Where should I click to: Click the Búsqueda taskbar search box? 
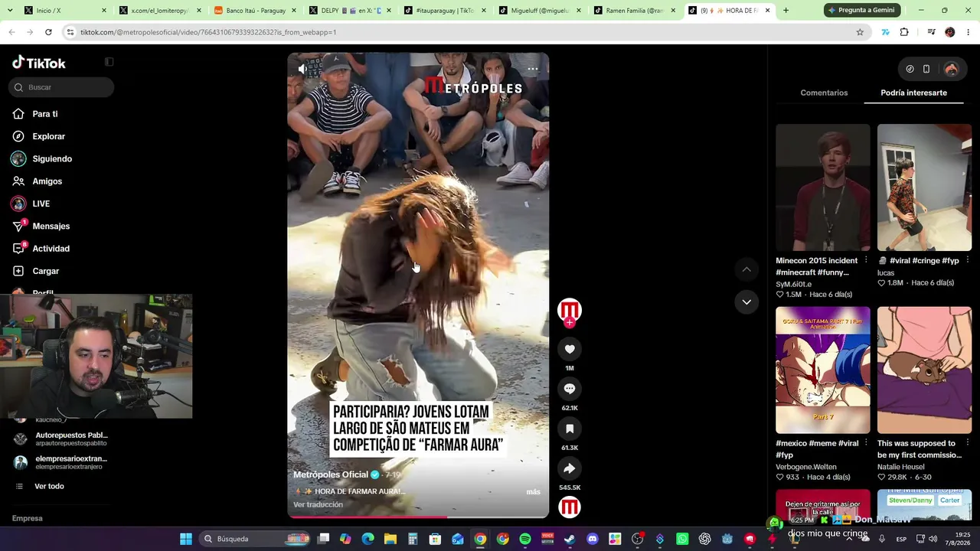[253, 539]
